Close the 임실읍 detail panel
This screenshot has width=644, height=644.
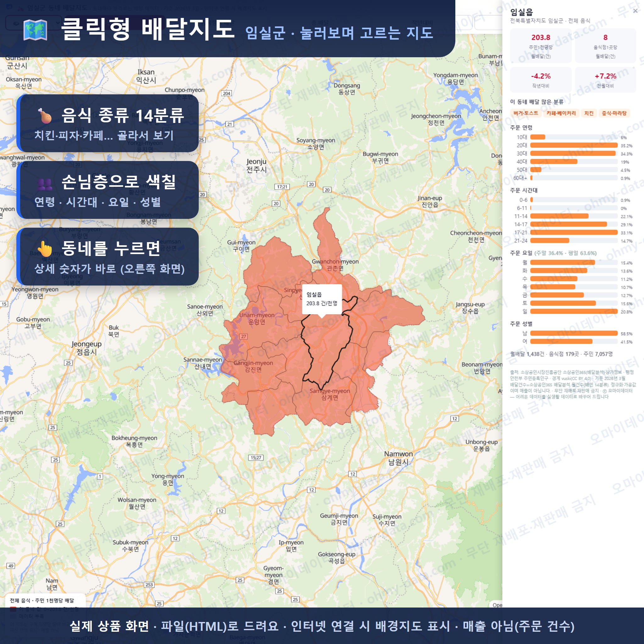(635, 11)
